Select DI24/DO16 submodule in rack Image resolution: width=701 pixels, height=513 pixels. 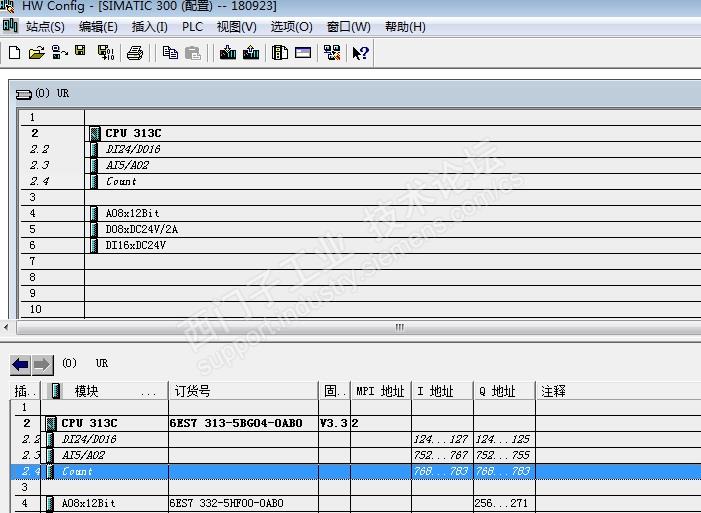click(x=133, y=149)
